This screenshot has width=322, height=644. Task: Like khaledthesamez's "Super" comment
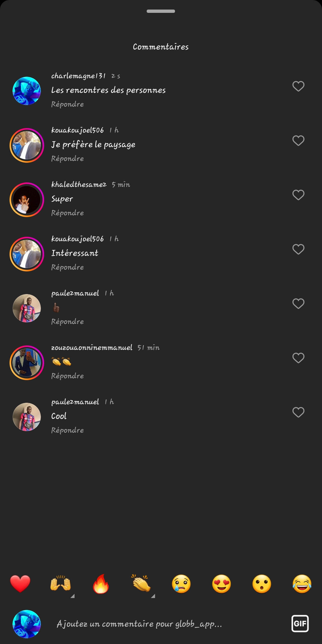(298, 195)
